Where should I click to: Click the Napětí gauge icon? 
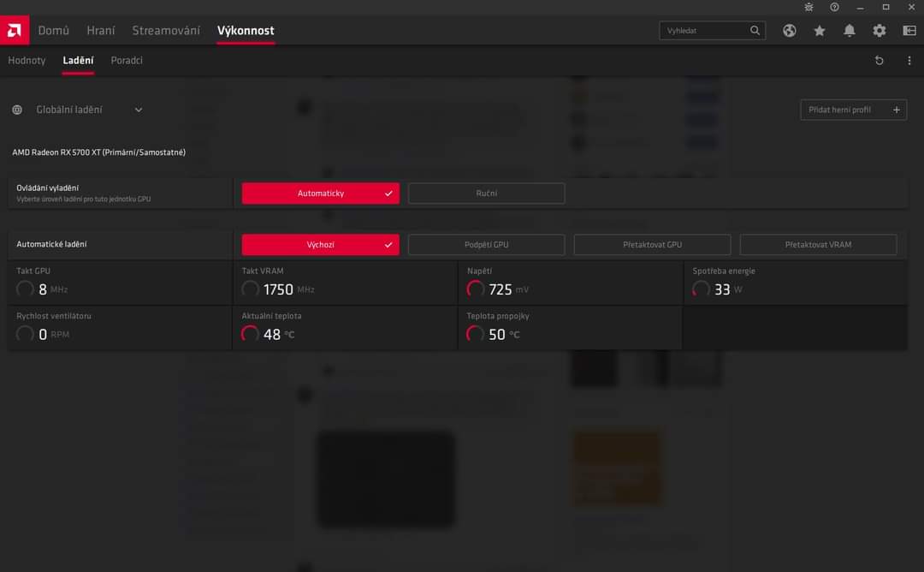click(475, 289)
